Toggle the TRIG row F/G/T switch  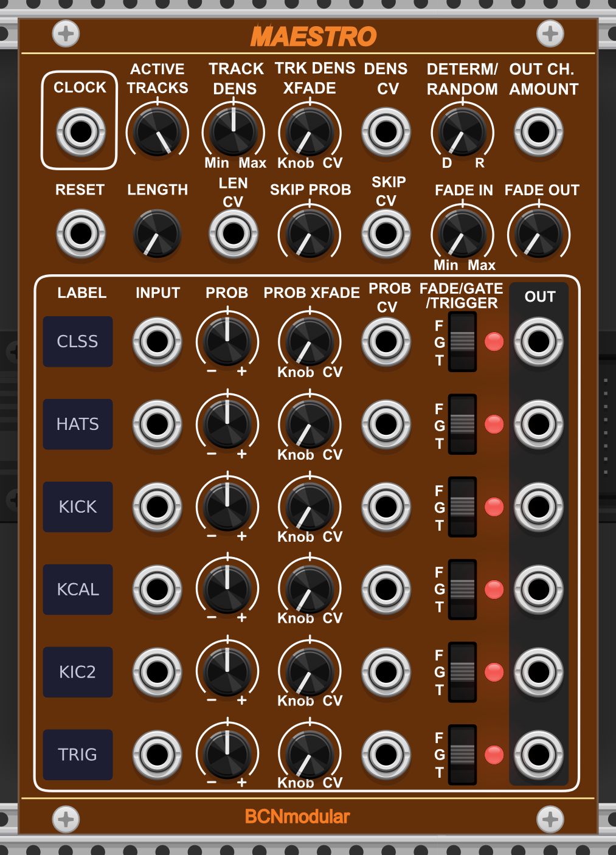pyautogui.click(x=462, y=755)
